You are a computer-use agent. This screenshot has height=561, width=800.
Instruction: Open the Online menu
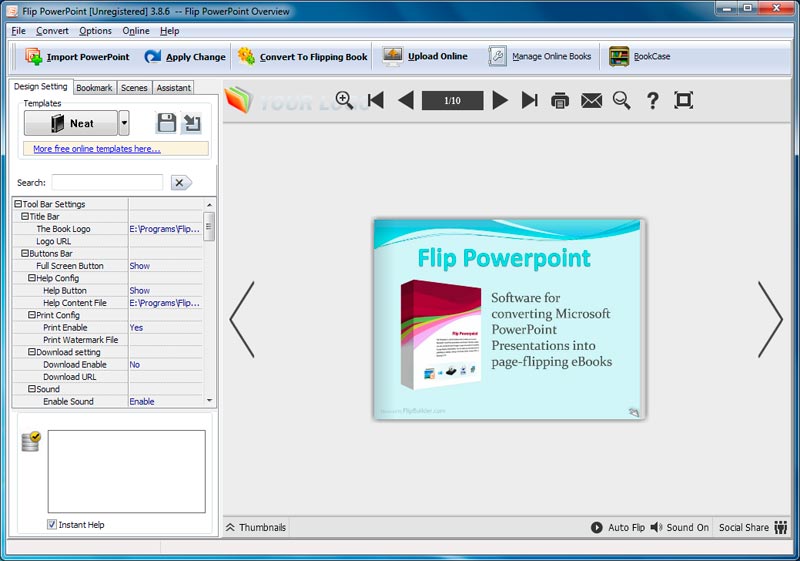(x=136, y=31)
